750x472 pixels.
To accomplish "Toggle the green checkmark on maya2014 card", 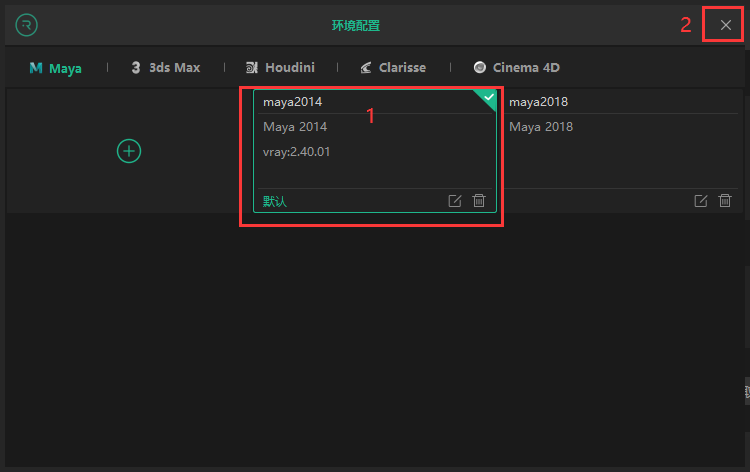I will tap(487, 98).
